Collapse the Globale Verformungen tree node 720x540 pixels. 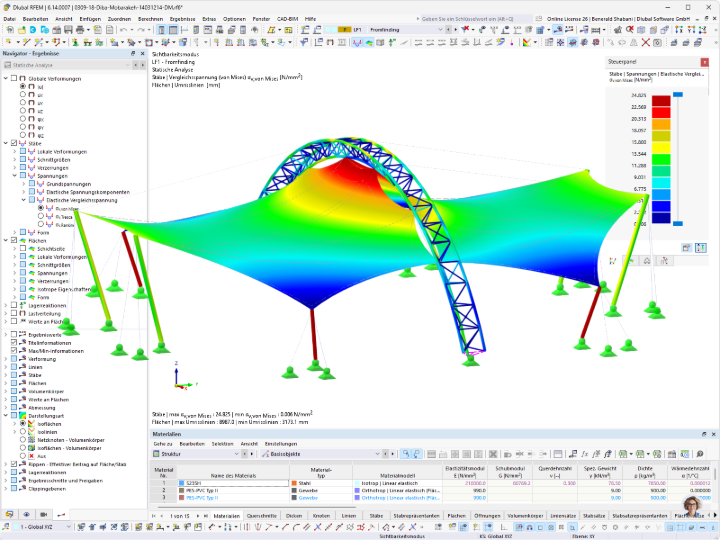pos(6,79)
